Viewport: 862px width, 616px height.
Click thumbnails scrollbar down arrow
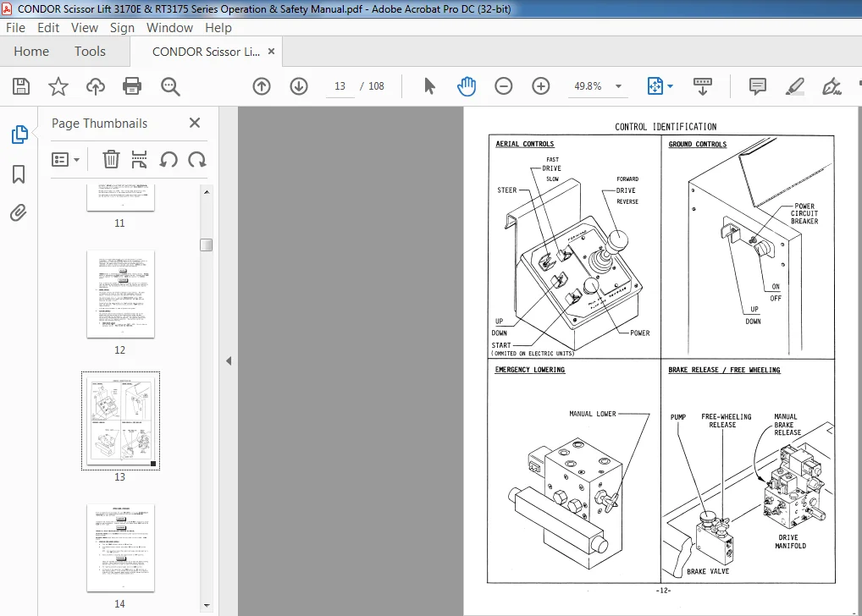pyautogui.click(x=207, y=606)
